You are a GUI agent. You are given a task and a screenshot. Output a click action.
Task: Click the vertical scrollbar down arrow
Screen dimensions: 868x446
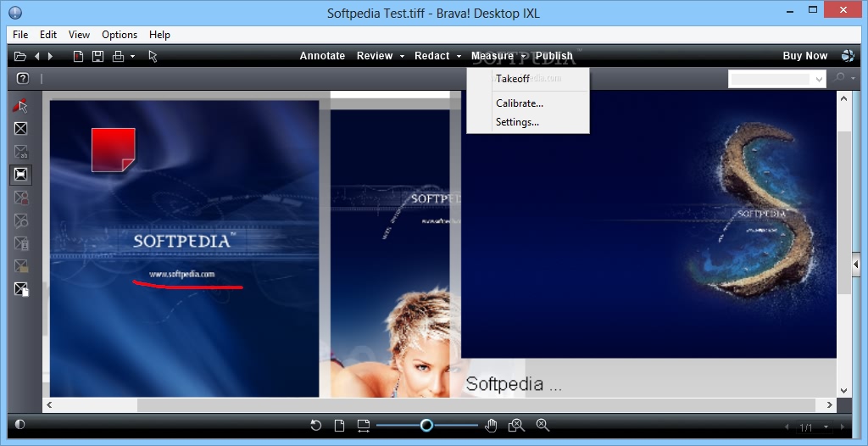tap(843, 391)
